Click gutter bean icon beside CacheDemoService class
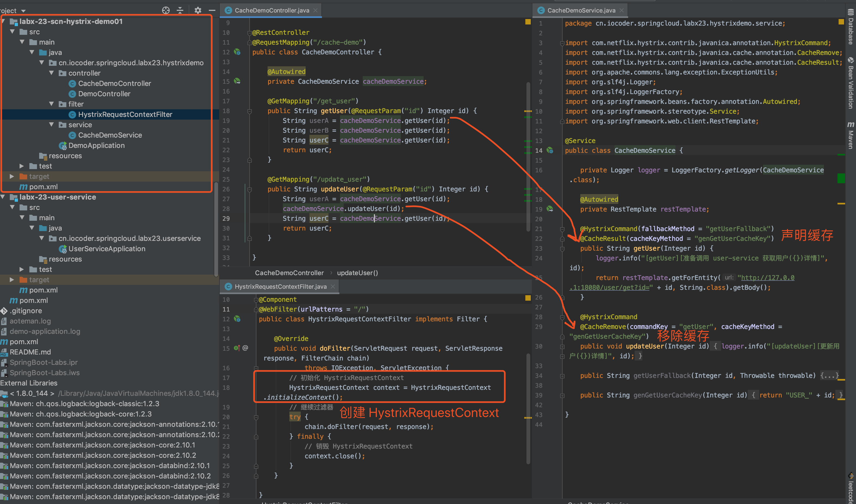Screen dimensions: 856x504 [x=550, y=150]
